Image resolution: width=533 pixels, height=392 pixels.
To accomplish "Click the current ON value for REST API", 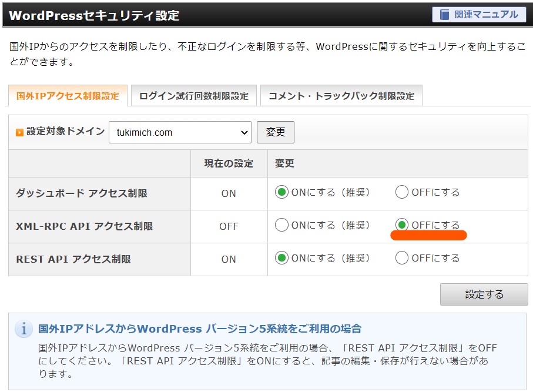I will click(x=229, y=259).
